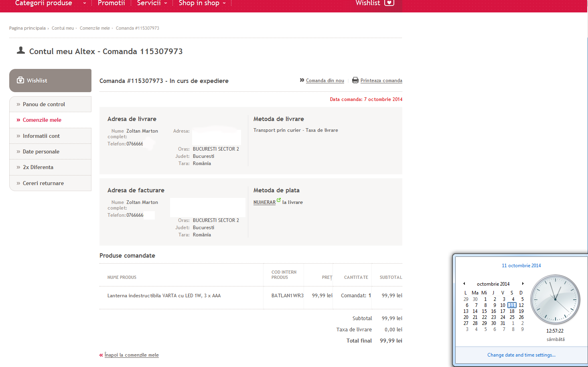Click the printer icon beside Printeaza comanda
Image resolution: width=588 pixels, height=367 pixels.
(x=355, y=80)
